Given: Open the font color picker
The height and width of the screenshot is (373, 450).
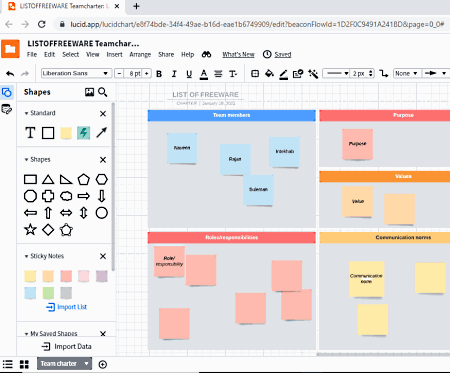Looking at the screenshot, I should pos(204,74).
